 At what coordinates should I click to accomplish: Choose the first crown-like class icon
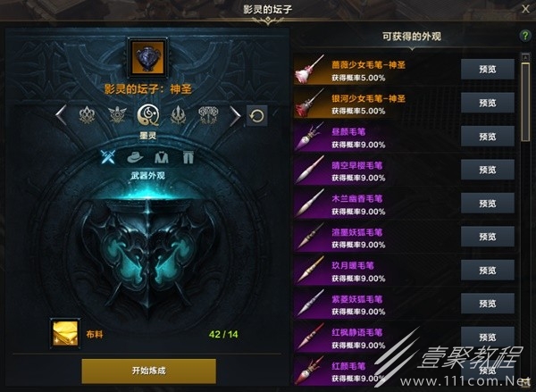coord(87,115)
